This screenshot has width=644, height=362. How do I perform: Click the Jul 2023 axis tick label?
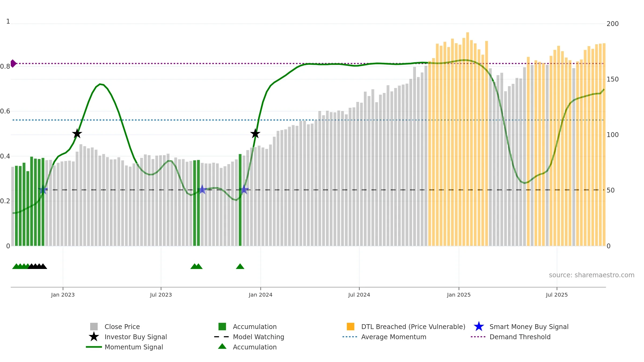pyautogui.click(x=161, y=295)
